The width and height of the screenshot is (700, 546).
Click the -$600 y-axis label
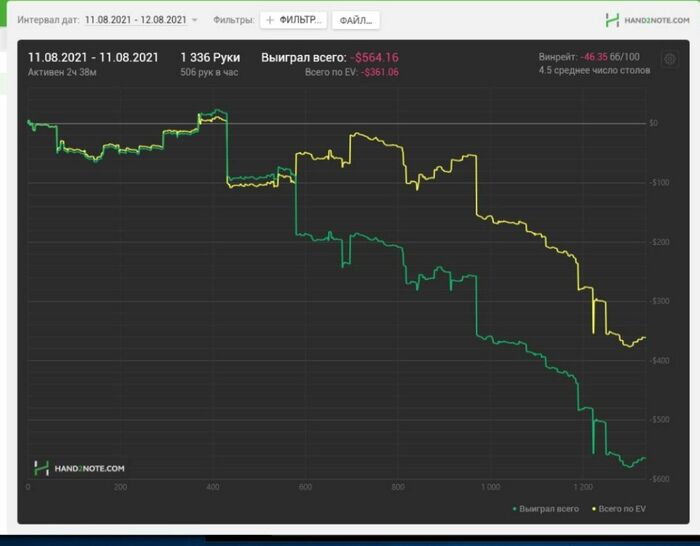point(659,479)
